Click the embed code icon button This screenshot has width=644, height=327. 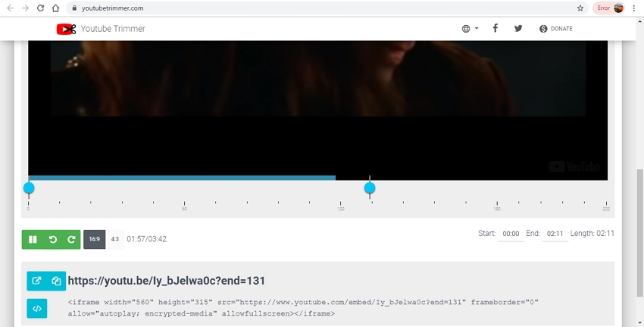point(36,308)
